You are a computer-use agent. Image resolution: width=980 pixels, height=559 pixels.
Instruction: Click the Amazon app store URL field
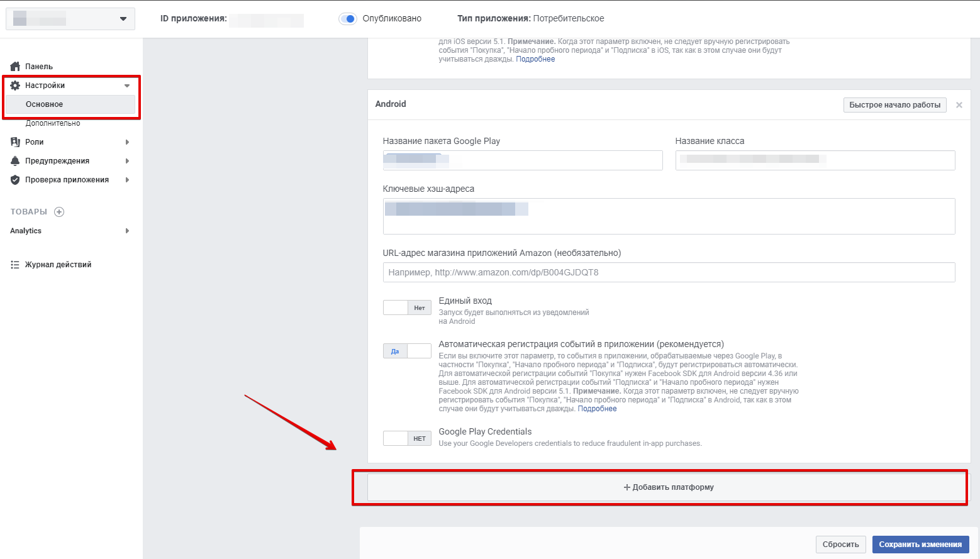click(669, 272)
